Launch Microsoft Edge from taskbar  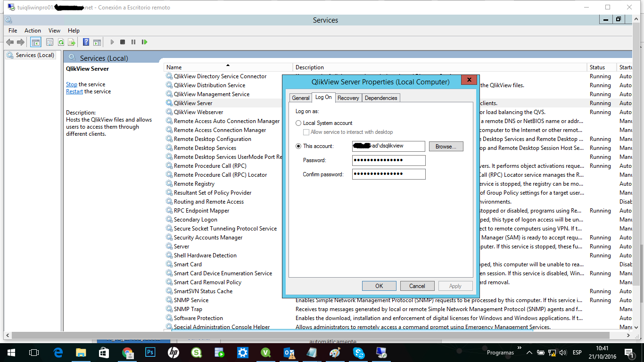[58, 353]
